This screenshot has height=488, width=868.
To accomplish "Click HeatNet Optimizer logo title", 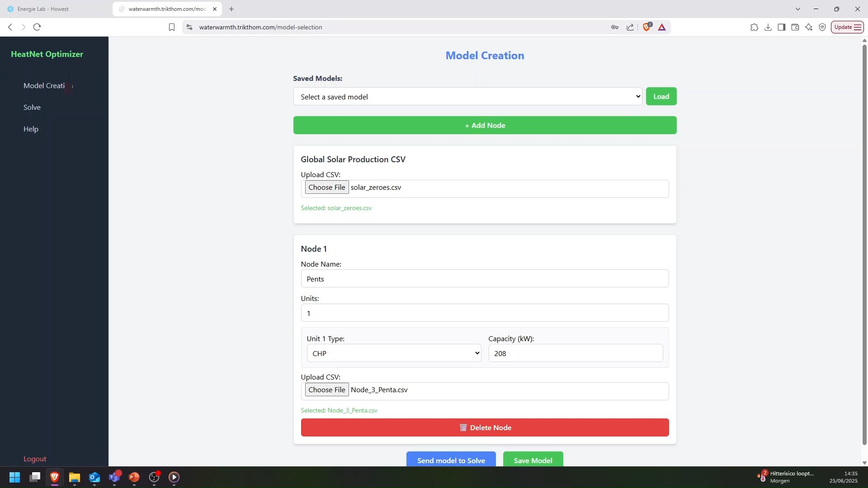I will pyautogui.click(x=47, y=54).
